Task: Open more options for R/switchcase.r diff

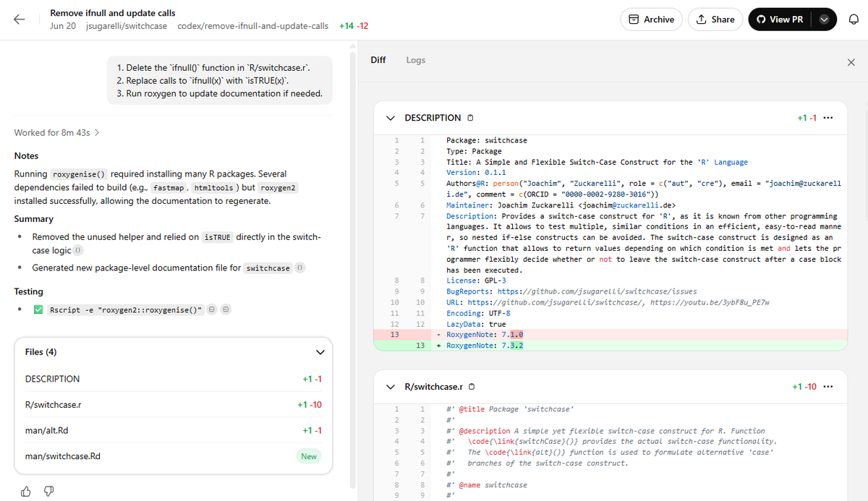Action: [x=827, y=387]
